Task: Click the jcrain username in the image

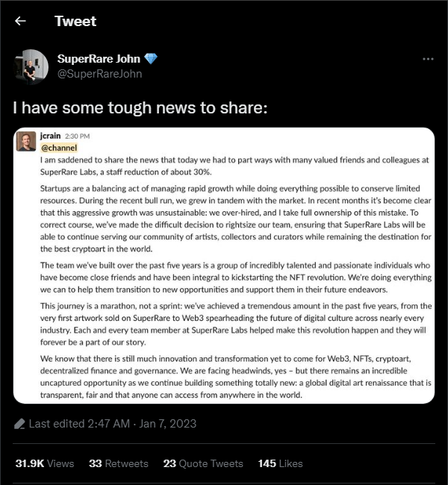Action: click(x=50, y=137)
